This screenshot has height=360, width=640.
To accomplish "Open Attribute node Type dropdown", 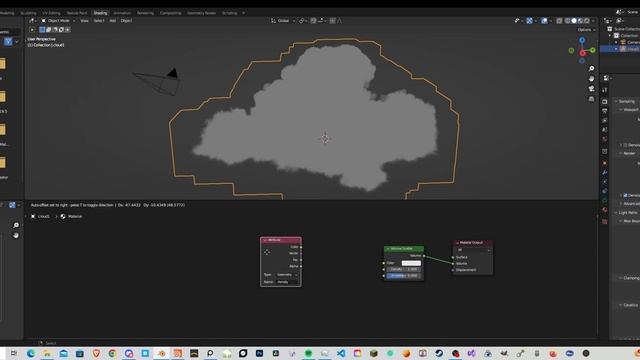I will coord(287,275).
